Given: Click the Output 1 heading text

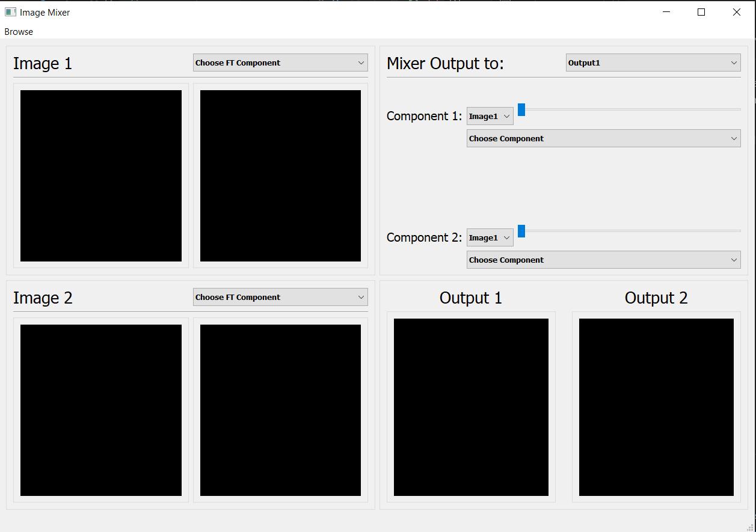Looking at the screenshot, I should [471, 298].
